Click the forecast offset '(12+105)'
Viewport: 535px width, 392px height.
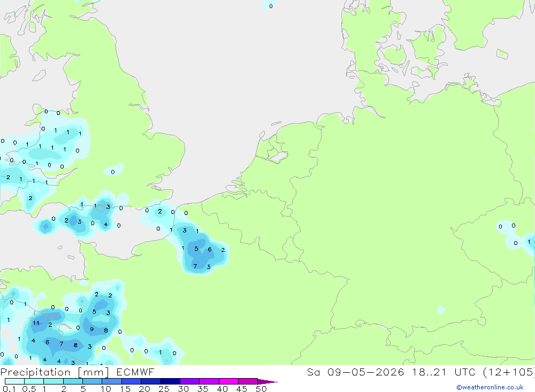pos(509,372)
